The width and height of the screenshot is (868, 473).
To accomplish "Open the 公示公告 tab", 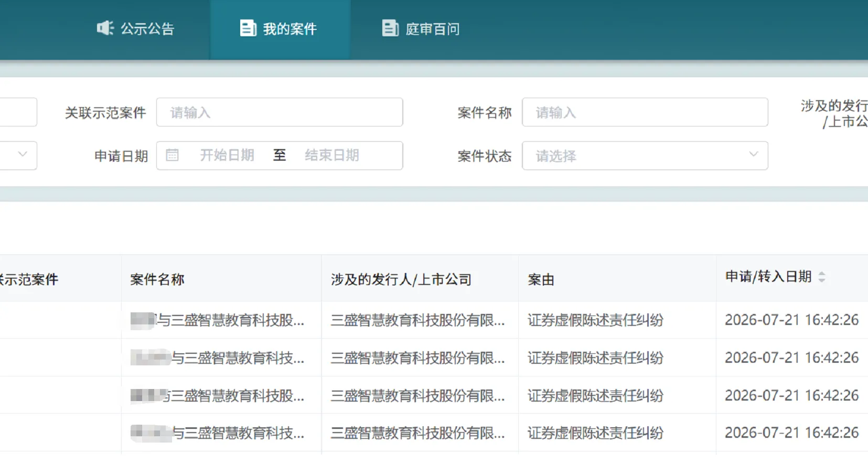I will [x=136, y=29].
